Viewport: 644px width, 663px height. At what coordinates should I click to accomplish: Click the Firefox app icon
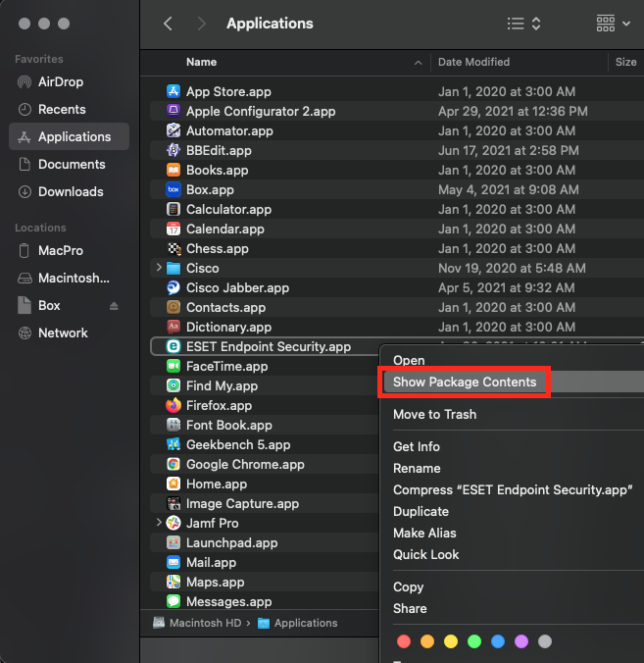click(173, 405)
